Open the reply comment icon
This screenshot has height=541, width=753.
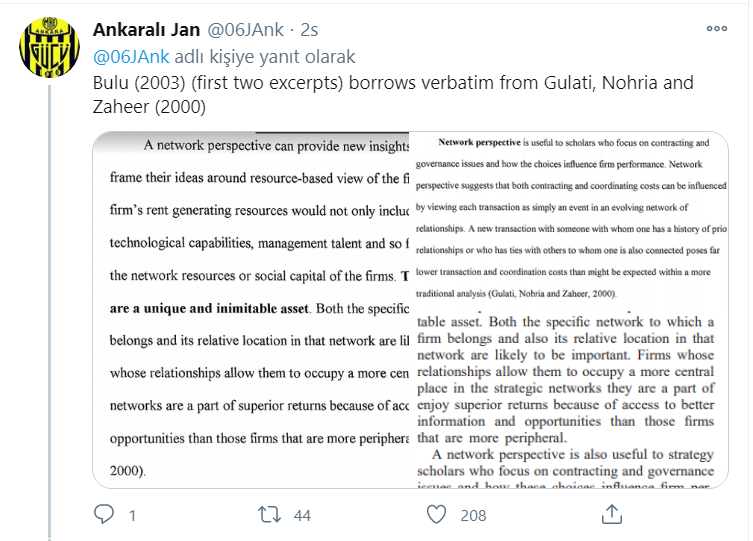tap(104, 514)
